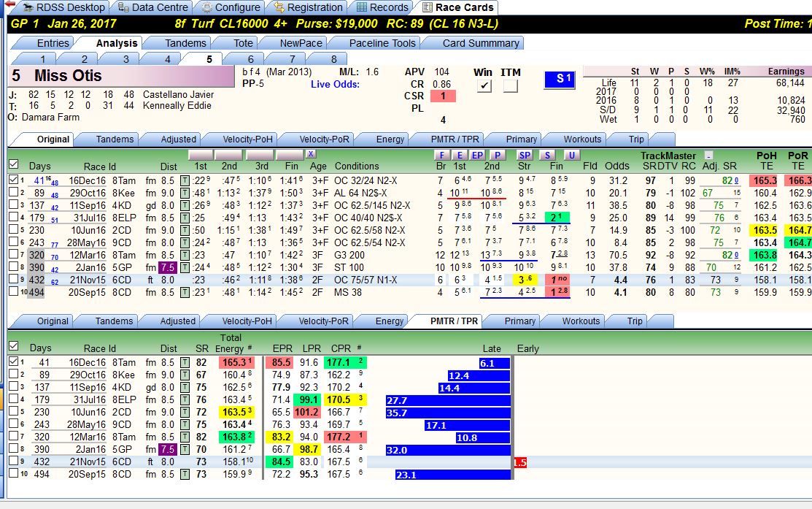Open the Registration tab
812x509 pixels.
(x=308, y=7)
